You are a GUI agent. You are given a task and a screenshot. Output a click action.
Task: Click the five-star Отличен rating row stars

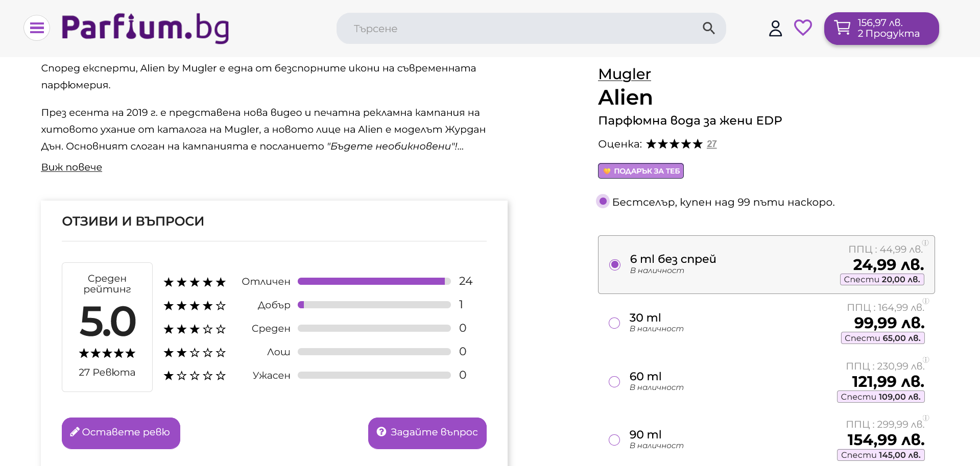click(x=195, y=282)
